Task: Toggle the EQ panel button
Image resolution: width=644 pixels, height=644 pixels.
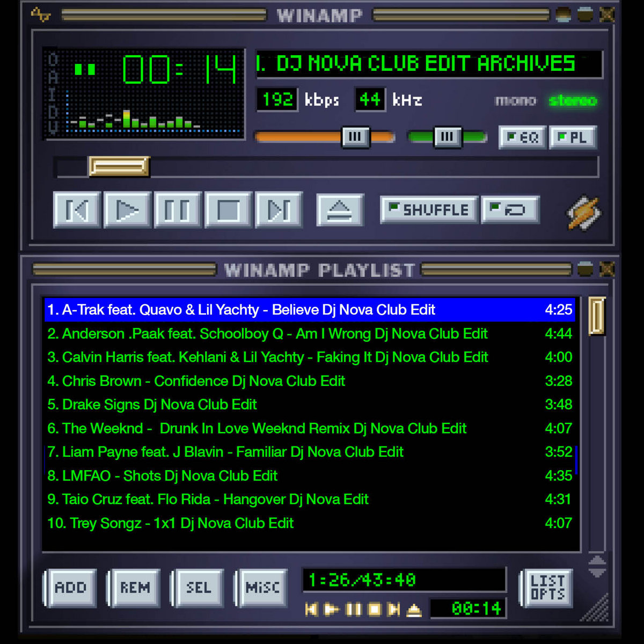Action: coord(522,137)
